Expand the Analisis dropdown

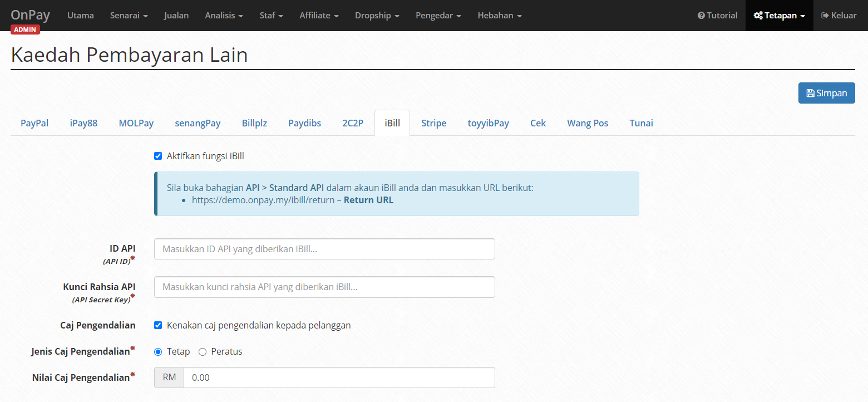224,15
